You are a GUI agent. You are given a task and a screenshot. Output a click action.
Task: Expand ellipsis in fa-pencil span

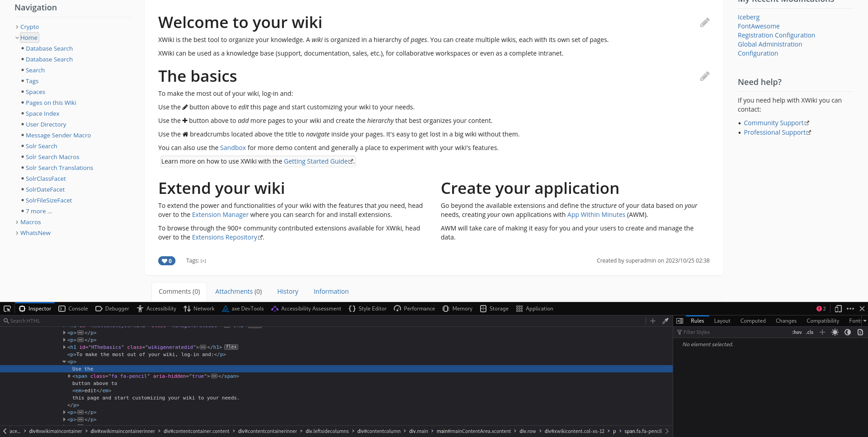214,376
